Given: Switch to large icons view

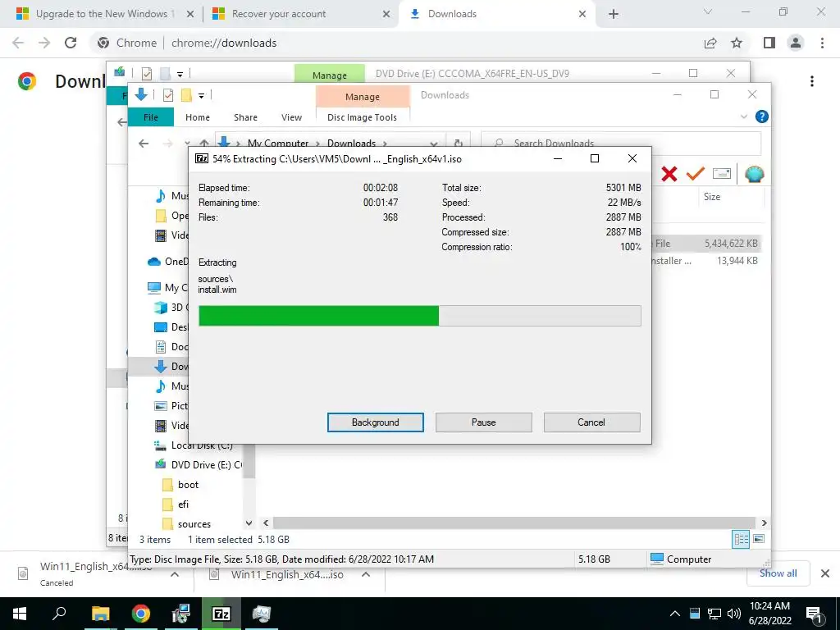Looking at the screenshot, I should tap(759, 539).
